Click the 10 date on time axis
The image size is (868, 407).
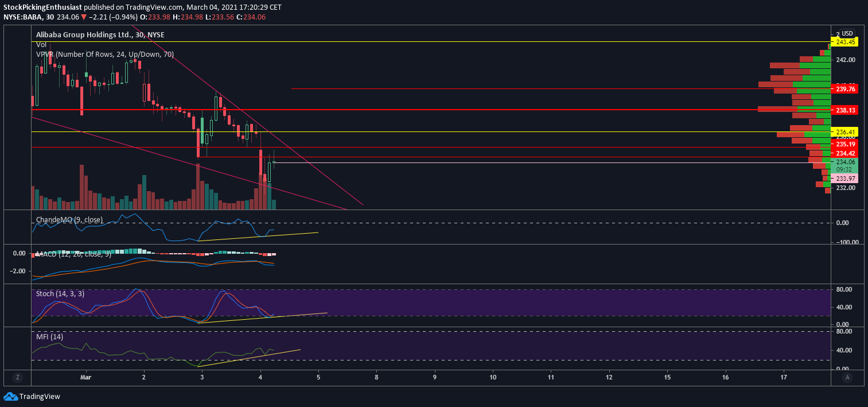click(x=493, y=377)
